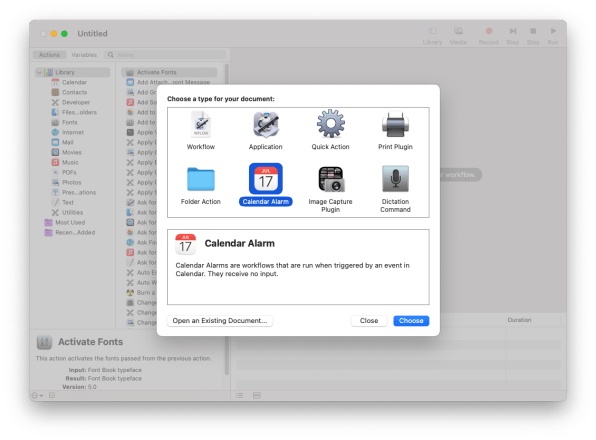Toggle the Library toolbar button
This screenshot has width=596, height=440.
point(432,36)
